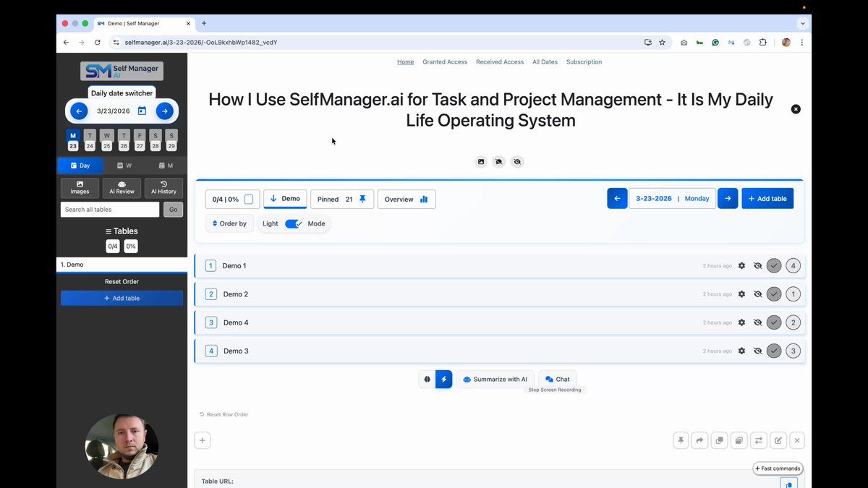Click the blue Add table button
868x488 pixels.
point(767,199)
